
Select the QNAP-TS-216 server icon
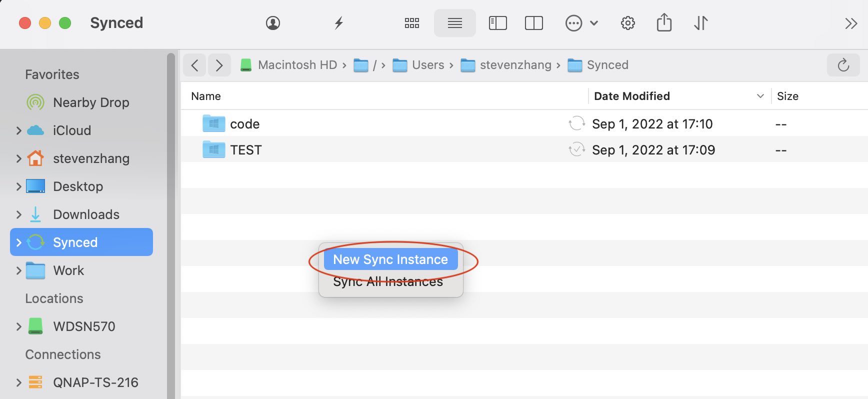coord(35,382)
